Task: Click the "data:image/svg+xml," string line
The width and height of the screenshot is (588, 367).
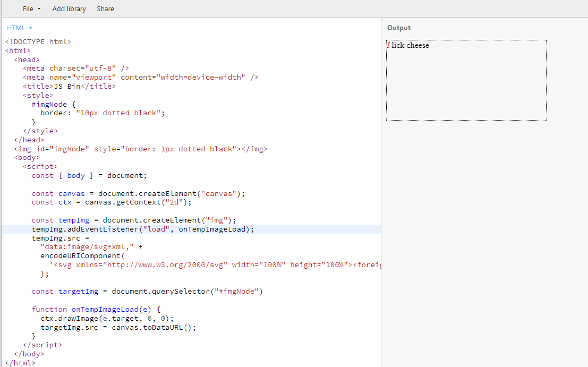Action: 91,246
